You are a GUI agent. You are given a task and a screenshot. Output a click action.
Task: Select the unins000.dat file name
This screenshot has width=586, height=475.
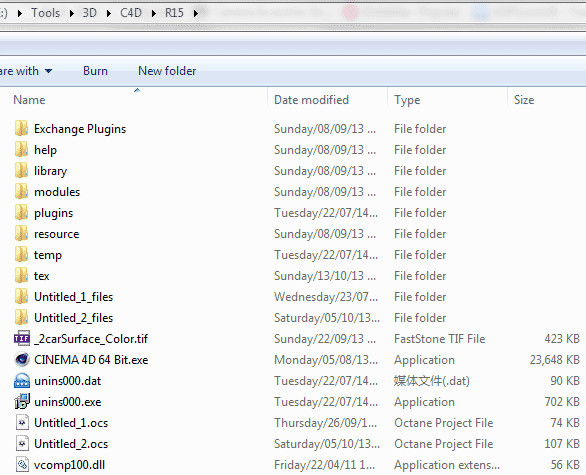tap(68, 381)
